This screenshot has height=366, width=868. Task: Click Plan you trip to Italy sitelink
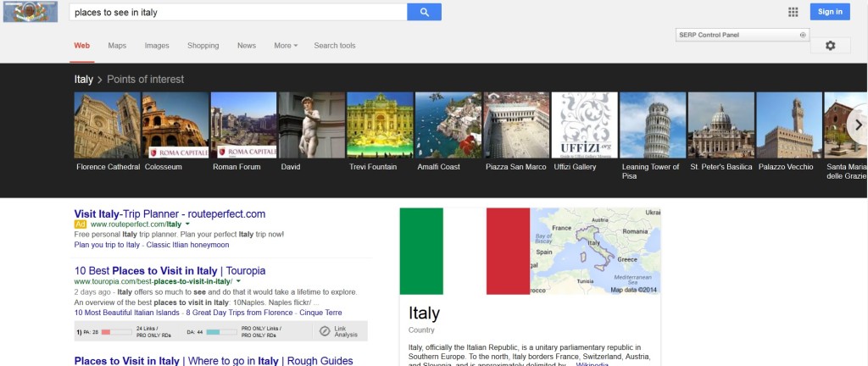click(x=107, y=245)
